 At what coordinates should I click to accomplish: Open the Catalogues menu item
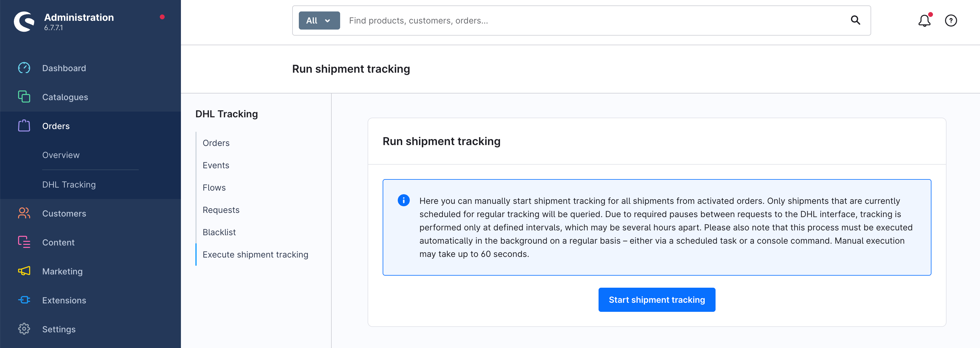[65, 97]
